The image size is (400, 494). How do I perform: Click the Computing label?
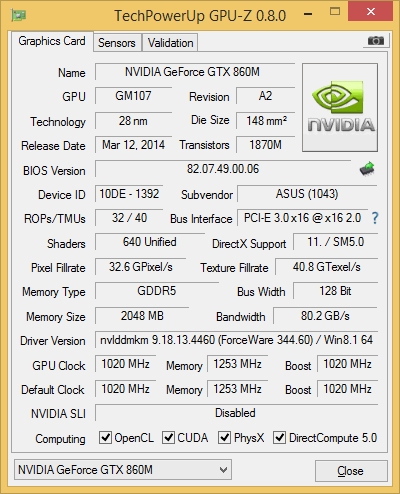click(60, 439)
